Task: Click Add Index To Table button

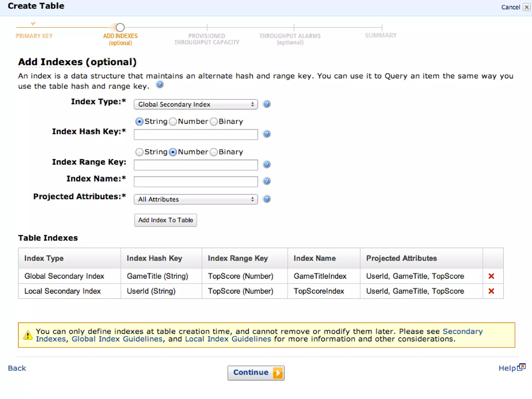Action: [165, 220]
